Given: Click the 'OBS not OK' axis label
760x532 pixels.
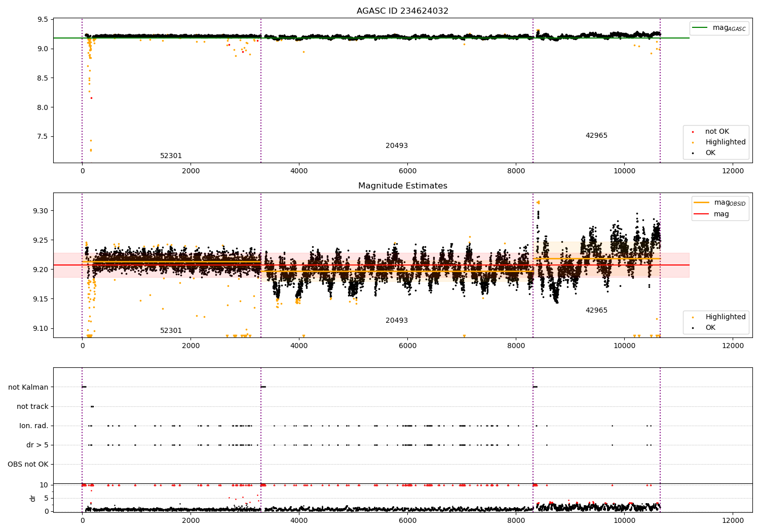Looking at the screenshot, I should point(28,465).
